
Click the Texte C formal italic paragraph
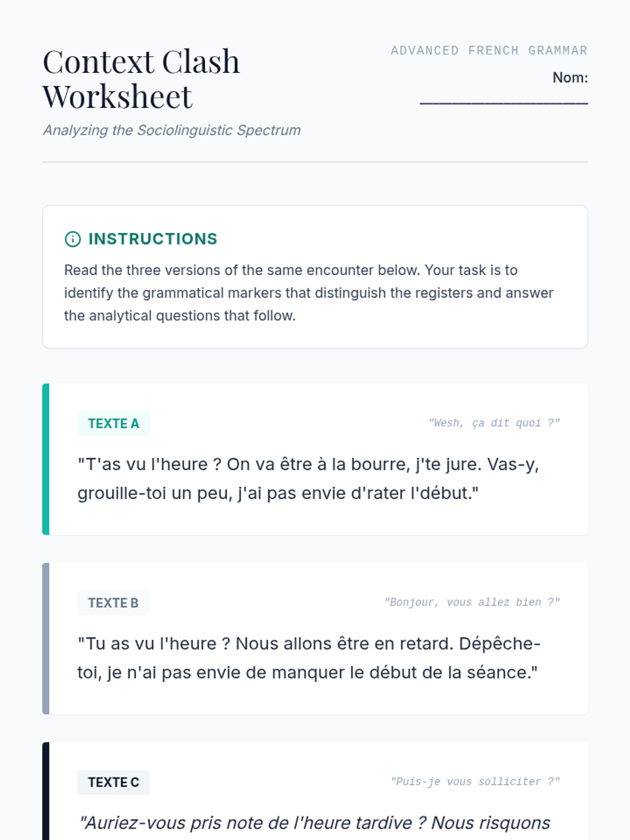(314, 823)
